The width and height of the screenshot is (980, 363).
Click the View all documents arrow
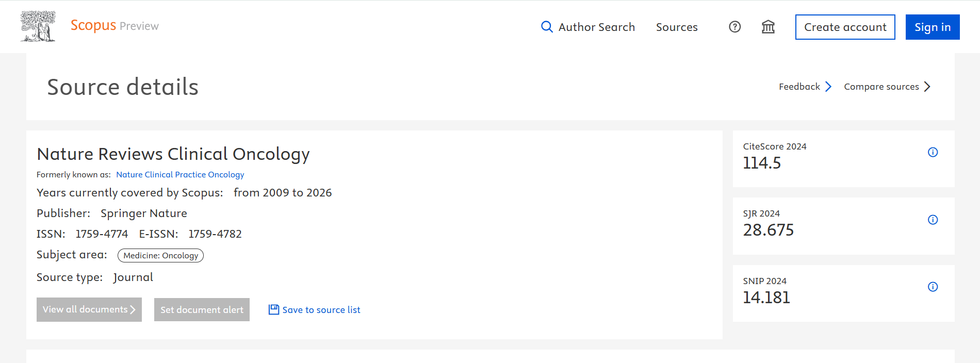click(133, 309)
